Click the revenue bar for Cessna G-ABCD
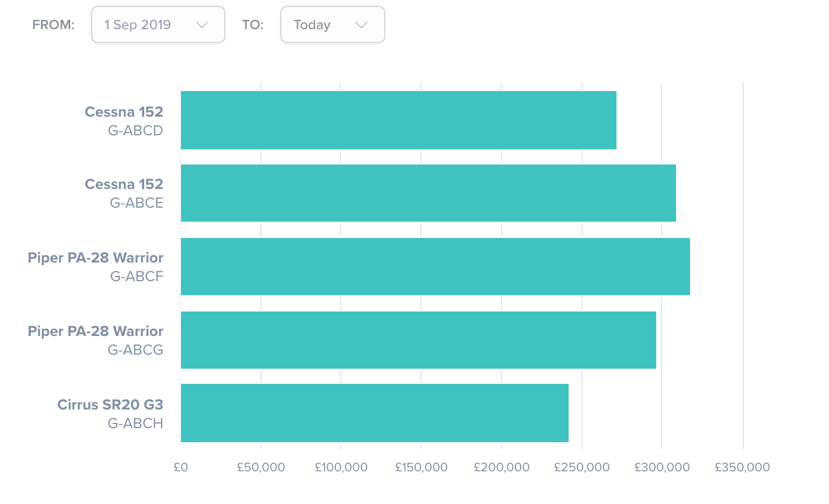 pyautogui.click(x=398, y=120)
